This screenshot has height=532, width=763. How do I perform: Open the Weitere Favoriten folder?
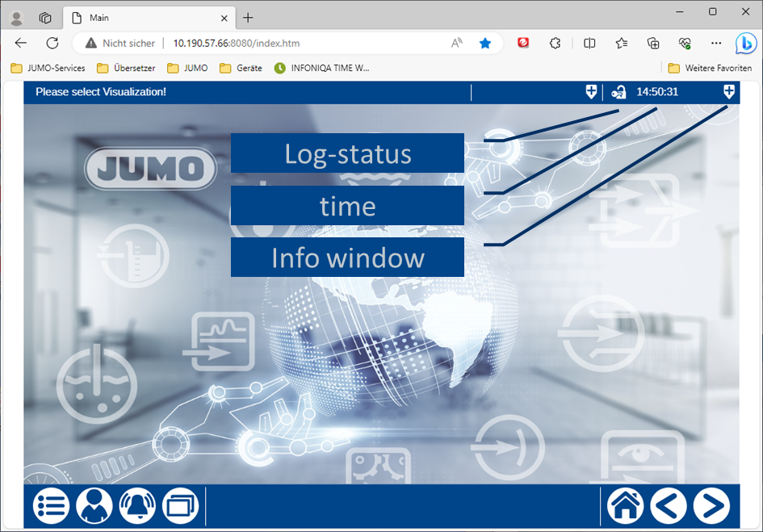pos(710,68)
